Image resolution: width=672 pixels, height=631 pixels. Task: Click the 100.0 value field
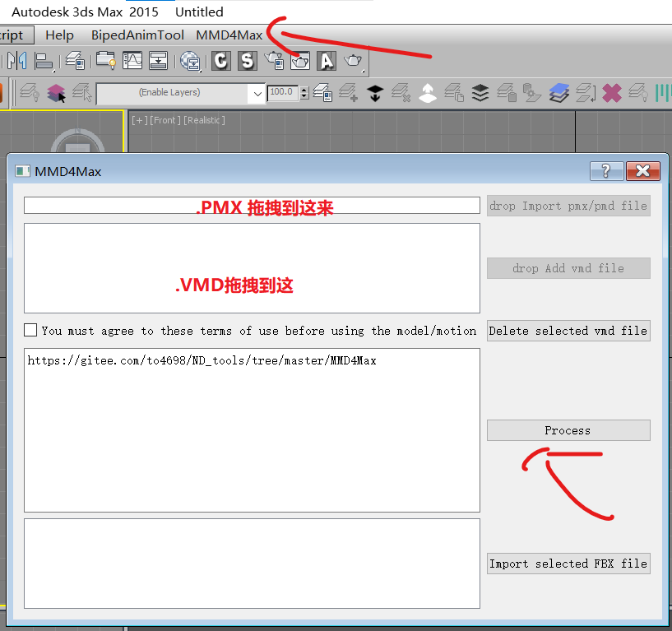tap(282, 93)
